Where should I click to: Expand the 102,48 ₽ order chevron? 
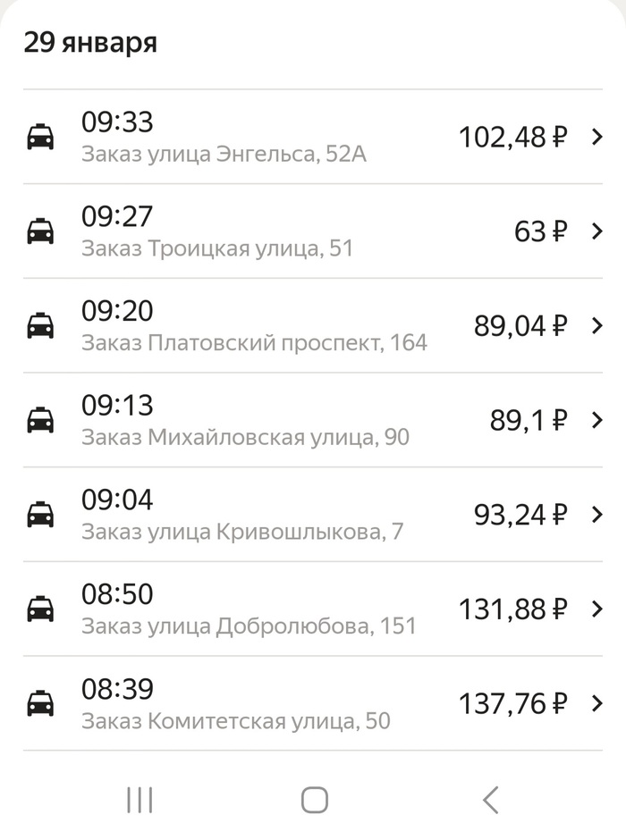pos(597,137)
